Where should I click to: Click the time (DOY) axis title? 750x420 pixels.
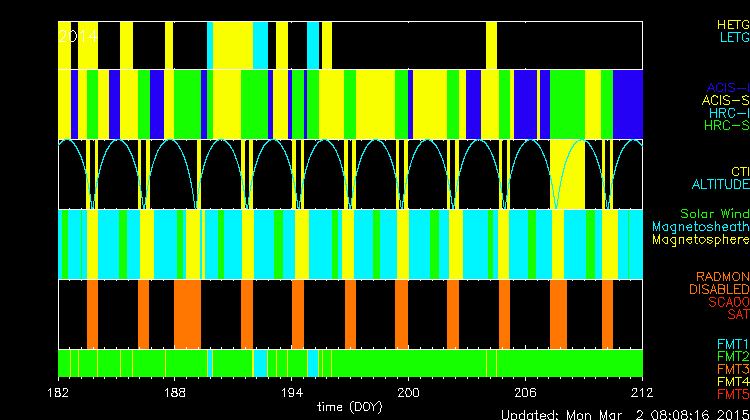coord(350,406)
